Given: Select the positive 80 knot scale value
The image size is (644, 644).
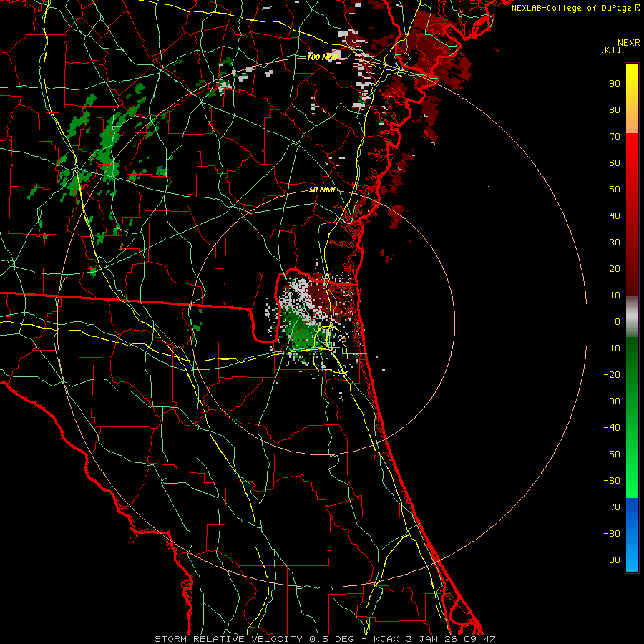Looking at the screenshot, I should (x=615, y=109).
